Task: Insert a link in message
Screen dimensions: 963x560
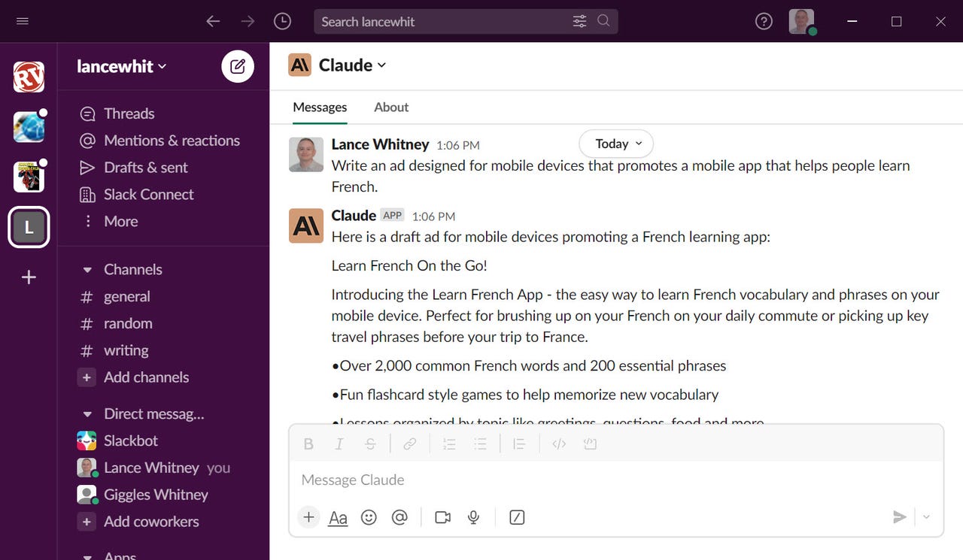Action: coord(409,444)
